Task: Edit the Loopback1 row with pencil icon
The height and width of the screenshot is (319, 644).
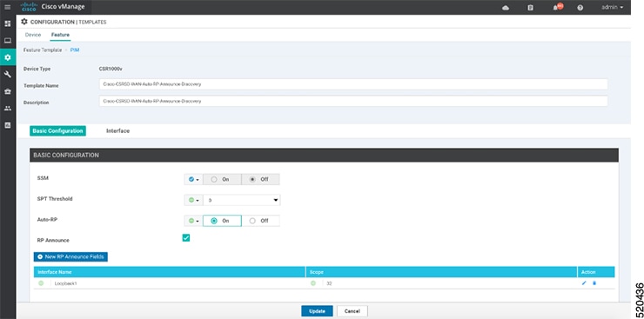Action: [584, 282]
